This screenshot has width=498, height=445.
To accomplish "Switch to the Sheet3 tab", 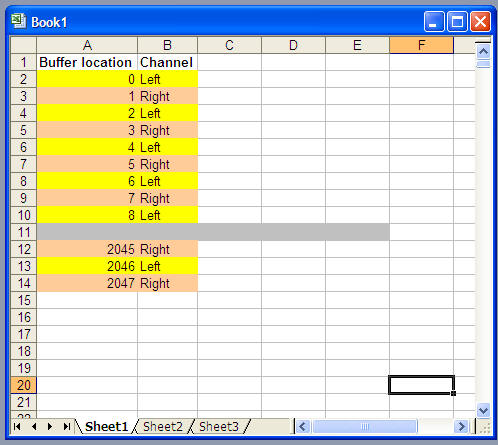I will click(x=219, y=427).
